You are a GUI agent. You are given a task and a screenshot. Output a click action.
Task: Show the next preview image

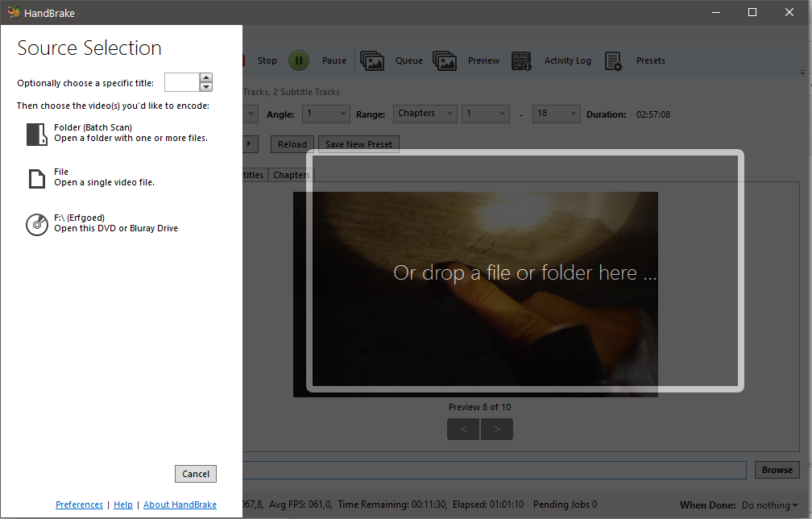496,429
